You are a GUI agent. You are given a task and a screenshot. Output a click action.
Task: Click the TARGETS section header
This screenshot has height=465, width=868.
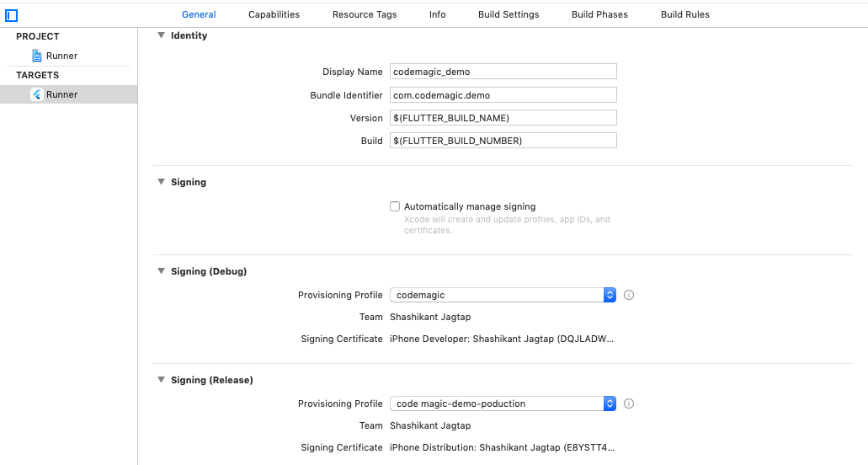pos(37,75)
